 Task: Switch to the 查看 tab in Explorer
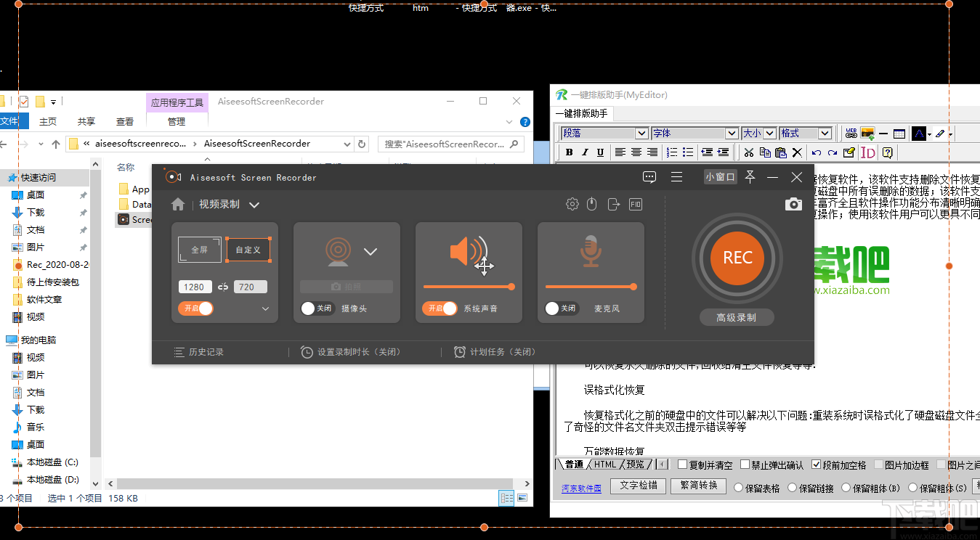125,122
